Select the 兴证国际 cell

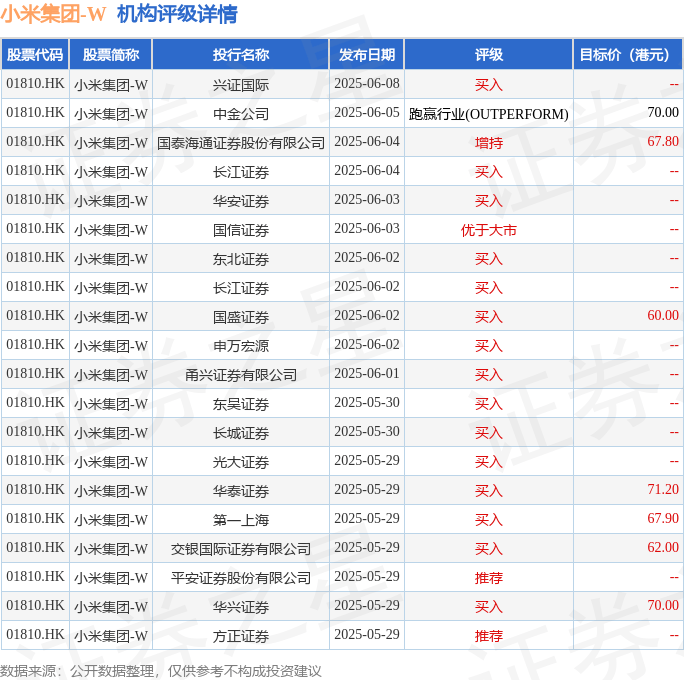pos(241,85)
